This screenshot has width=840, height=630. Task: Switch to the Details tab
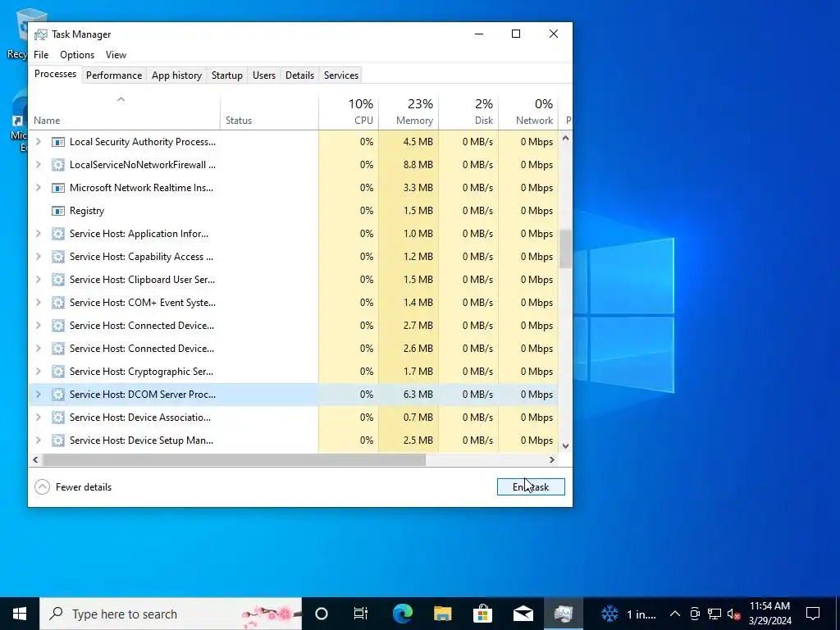click(x=299, y=75)
